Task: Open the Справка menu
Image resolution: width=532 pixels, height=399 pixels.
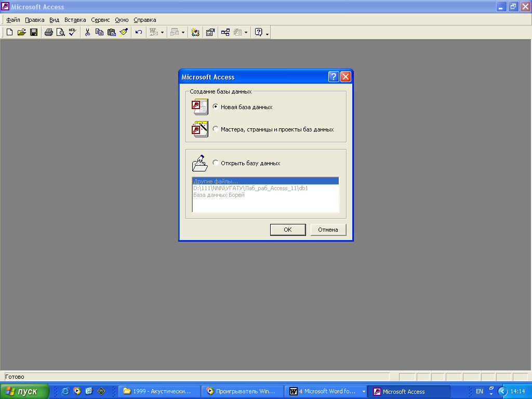Action: pyautogui.click(x=145, y=20)
